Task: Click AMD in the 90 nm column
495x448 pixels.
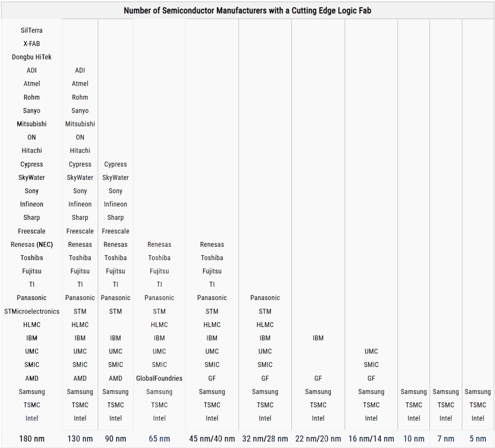Action: (x=115, y=378)
